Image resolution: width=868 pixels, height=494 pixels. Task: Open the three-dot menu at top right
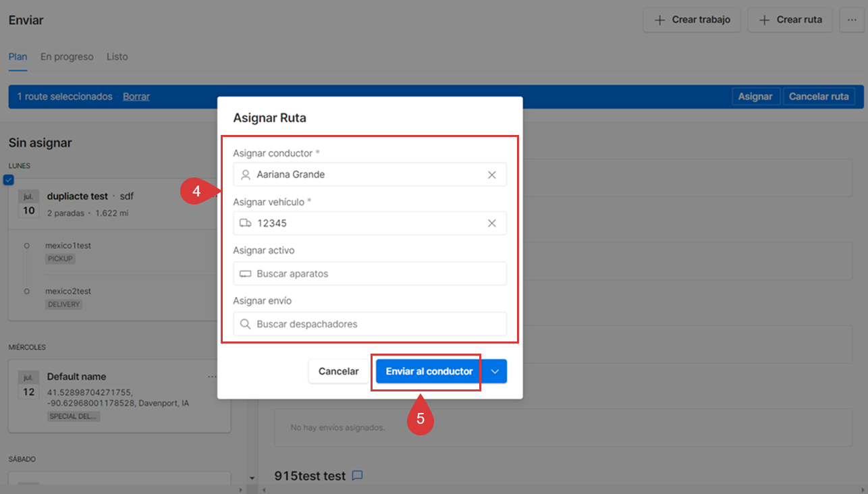point(851,20)
